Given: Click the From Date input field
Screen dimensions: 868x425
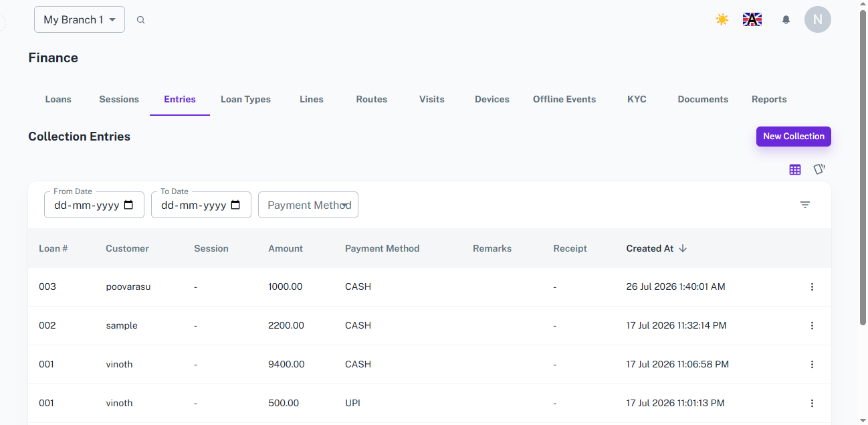Looking at the screenshot, I should [x=94, y=205].
